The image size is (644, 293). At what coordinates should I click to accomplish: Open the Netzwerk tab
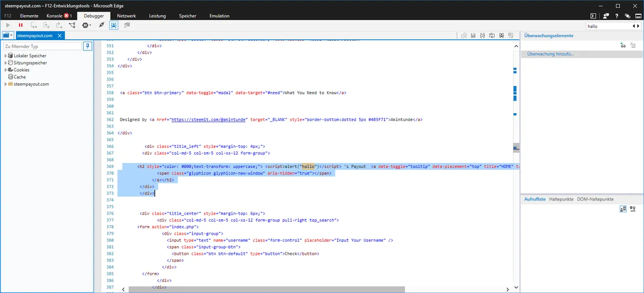126,16
